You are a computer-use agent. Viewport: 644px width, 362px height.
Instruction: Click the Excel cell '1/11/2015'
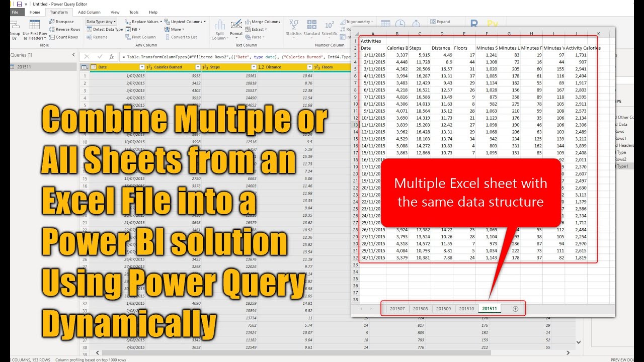[x=373, y=55]
